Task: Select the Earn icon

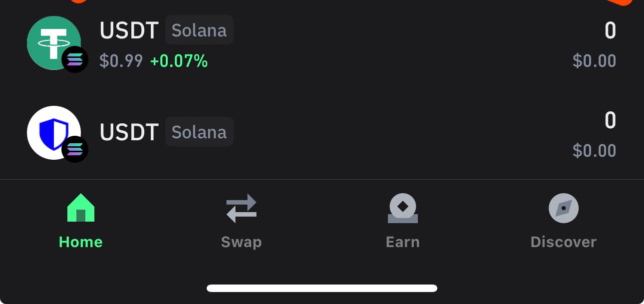Action: tap(402, 208)
